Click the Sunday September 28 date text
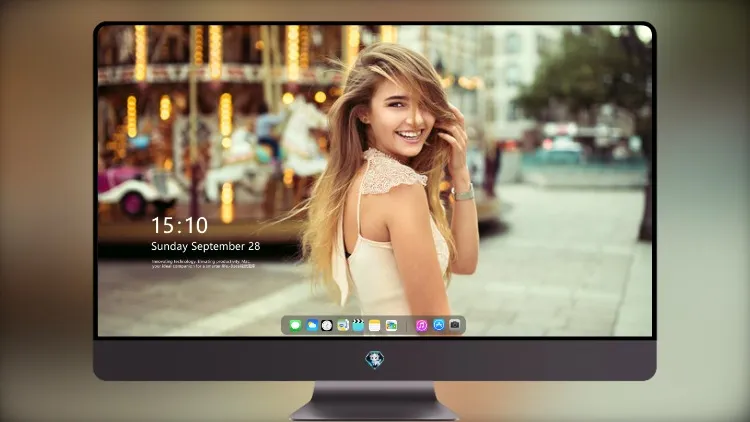 [x=206, y=246]
